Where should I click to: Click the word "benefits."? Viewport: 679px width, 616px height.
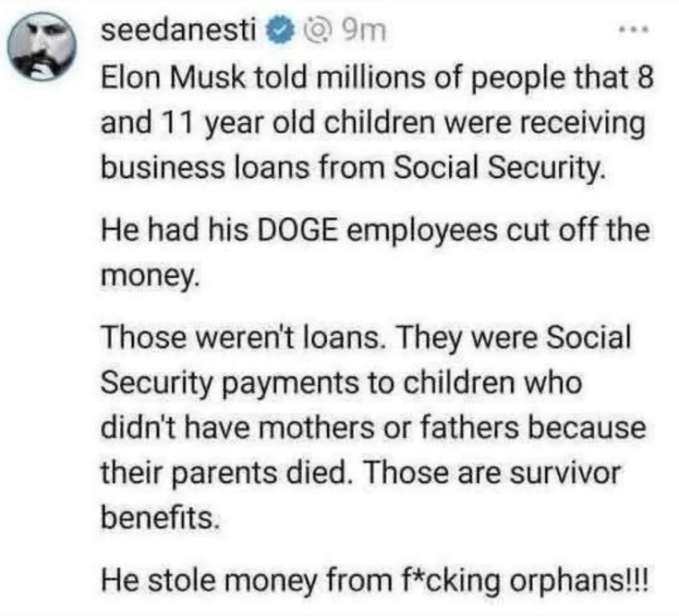tap(161, 517)
